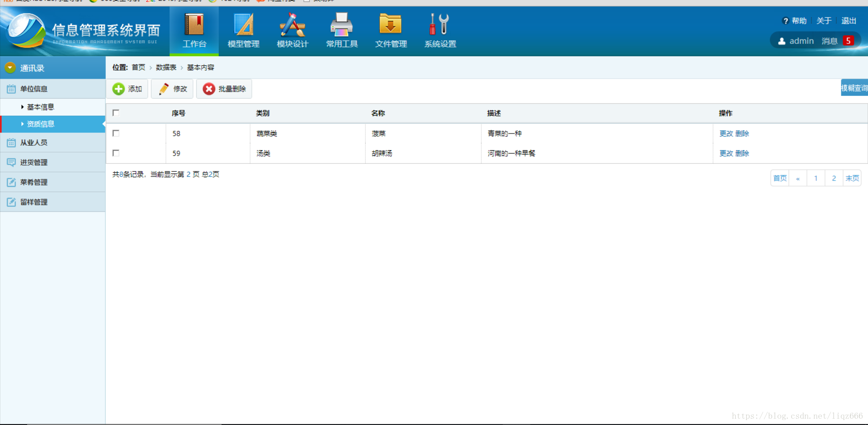Click 更改 link for row 59

point(726,153)
